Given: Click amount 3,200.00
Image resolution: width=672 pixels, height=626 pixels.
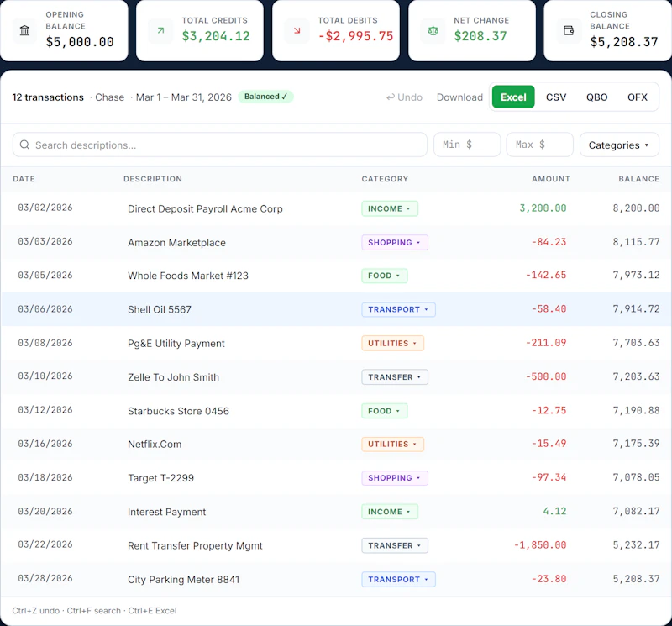Looking at the screenshot, I should [543, 208].
